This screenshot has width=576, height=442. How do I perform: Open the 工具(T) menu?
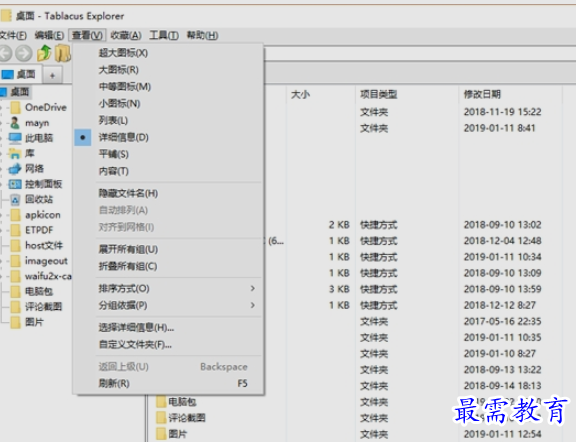pyautogui.click(x=164, y=35)
